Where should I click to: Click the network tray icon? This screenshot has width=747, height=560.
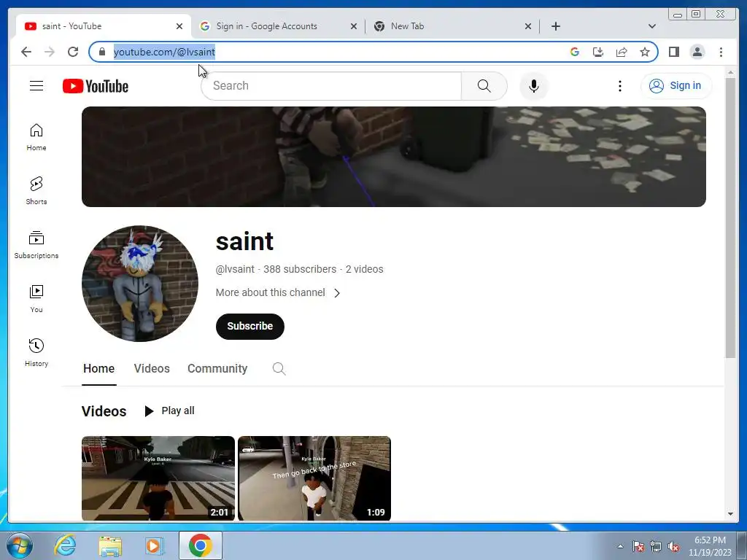(656, 547)
